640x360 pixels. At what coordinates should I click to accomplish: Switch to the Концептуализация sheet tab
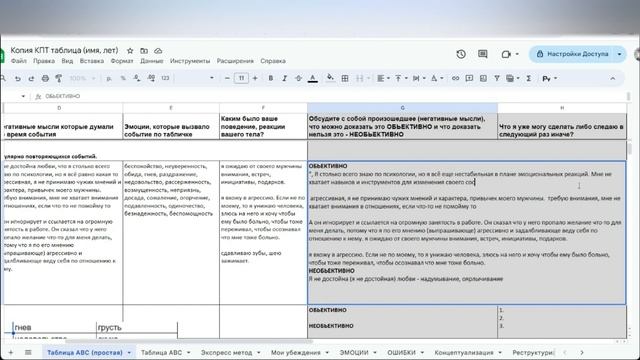pos(464,352)
